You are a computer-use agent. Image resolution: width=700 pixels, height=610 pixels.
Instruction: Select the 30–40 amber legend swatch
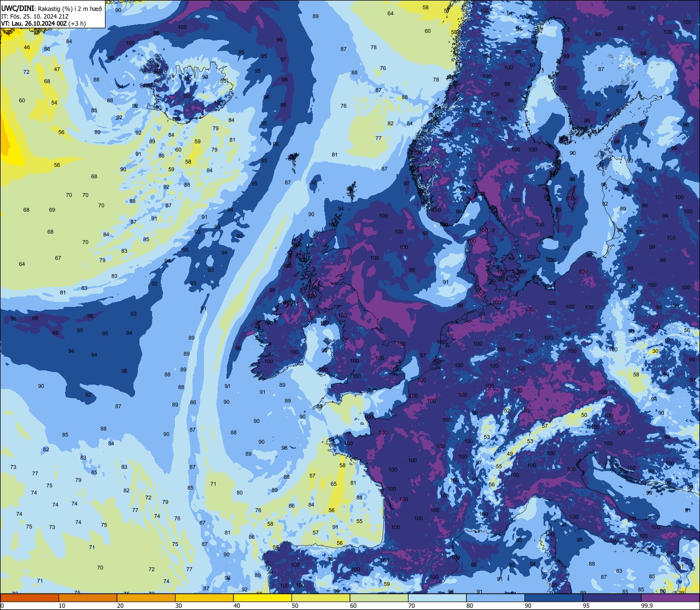204,598
